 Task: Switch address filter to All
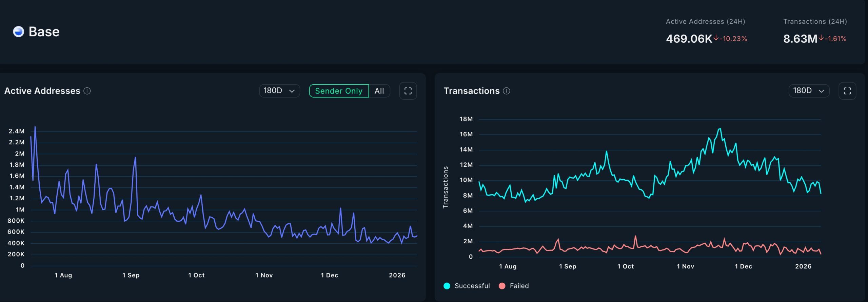(x=379, y=91)
